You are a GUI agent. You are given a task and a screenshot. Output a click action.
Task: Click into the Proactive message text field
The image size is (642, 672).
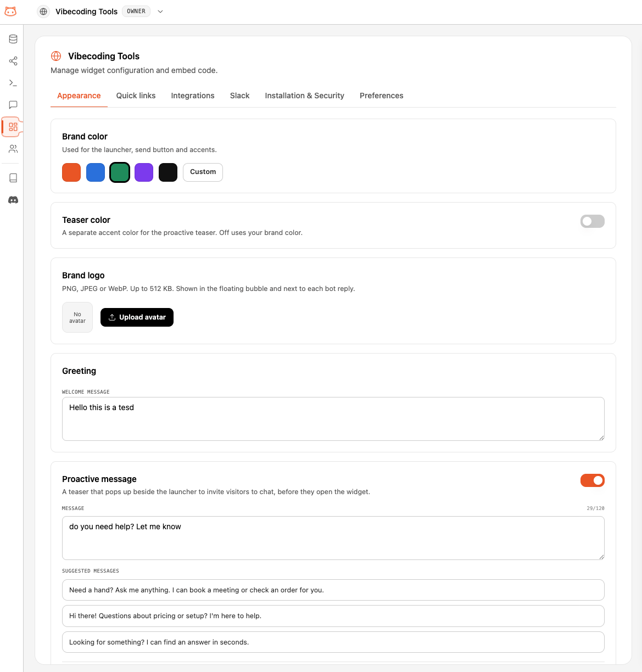[333, 538]
